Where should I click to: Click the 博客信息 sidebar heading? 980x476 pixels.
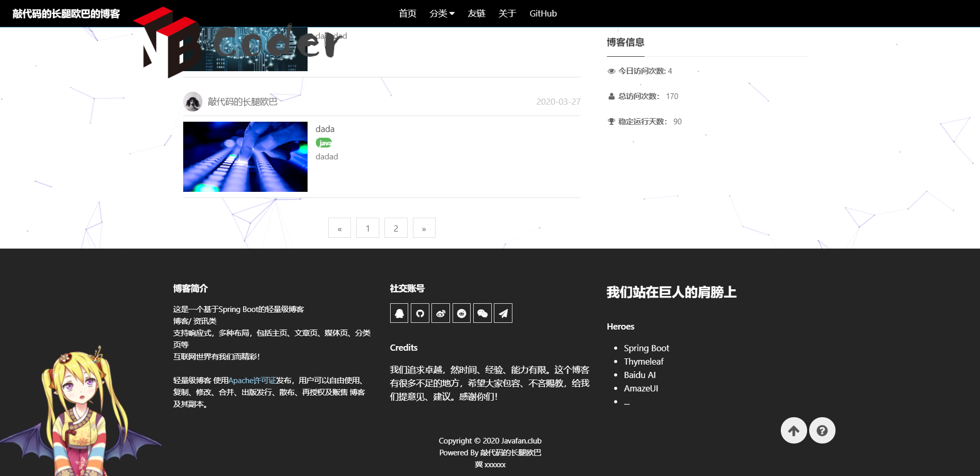(625, 42)
